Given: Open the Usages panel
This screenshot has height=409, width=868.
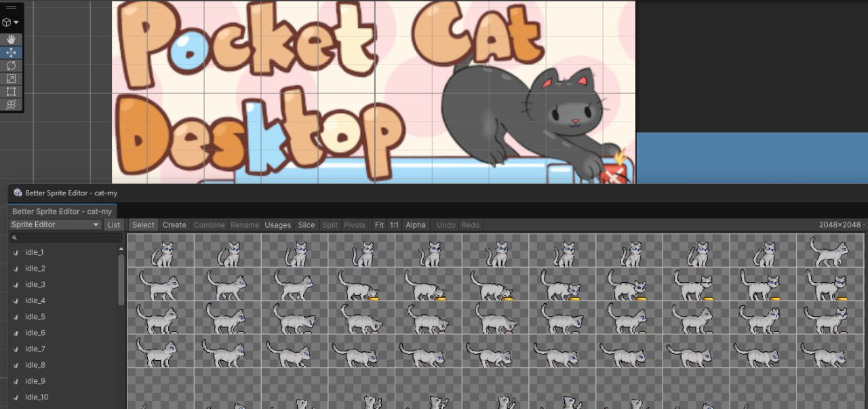Looking at the screenshot, I should 277,225.
